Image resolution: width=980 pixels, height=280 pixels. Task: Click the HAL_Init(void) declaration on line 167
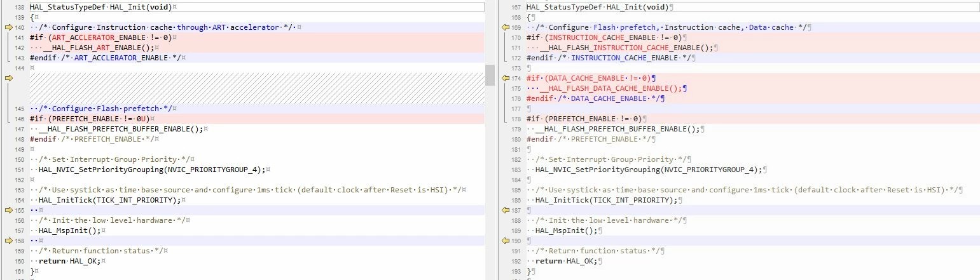[x=598, y=7]
